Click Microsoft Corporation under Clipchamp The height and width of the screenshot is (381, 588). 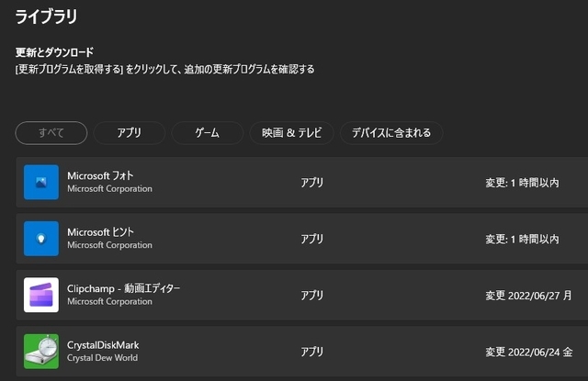110,301
